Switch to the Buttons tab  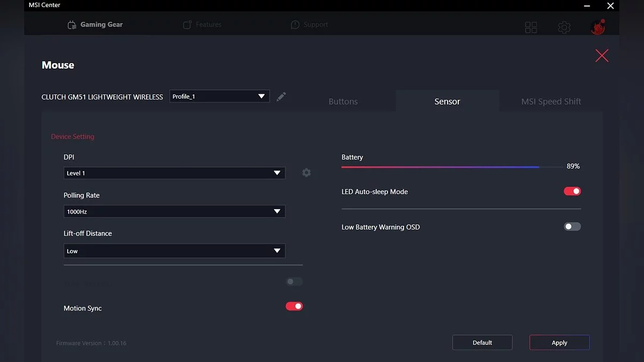tap(343, 101)
